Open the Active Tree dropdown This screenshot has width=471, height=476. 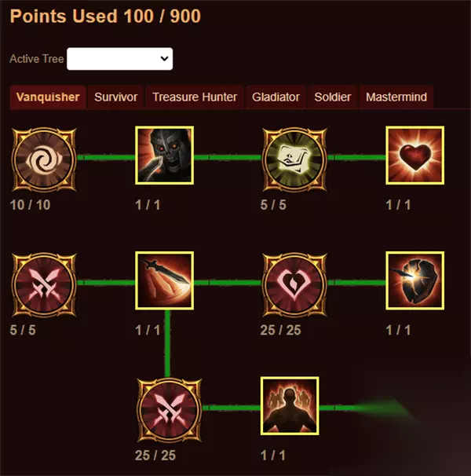tap(119, 59)
